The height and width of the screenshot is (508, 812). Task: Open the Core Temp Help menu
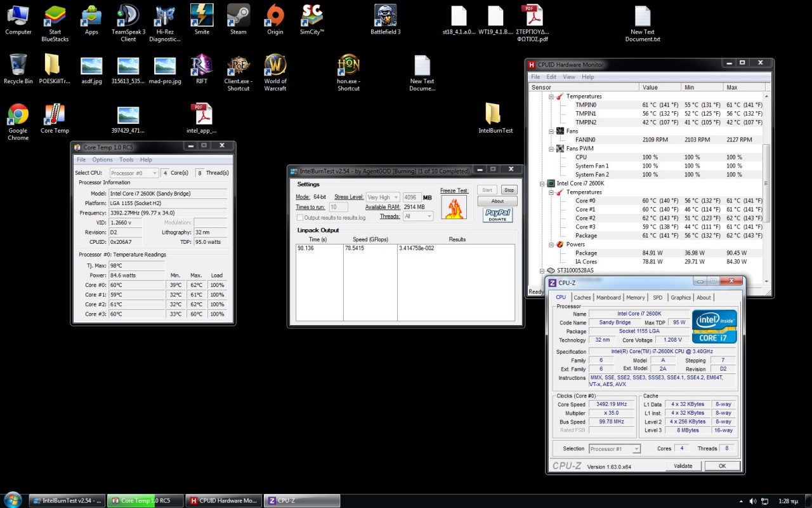pyautogui.click(x=146, y=160)
